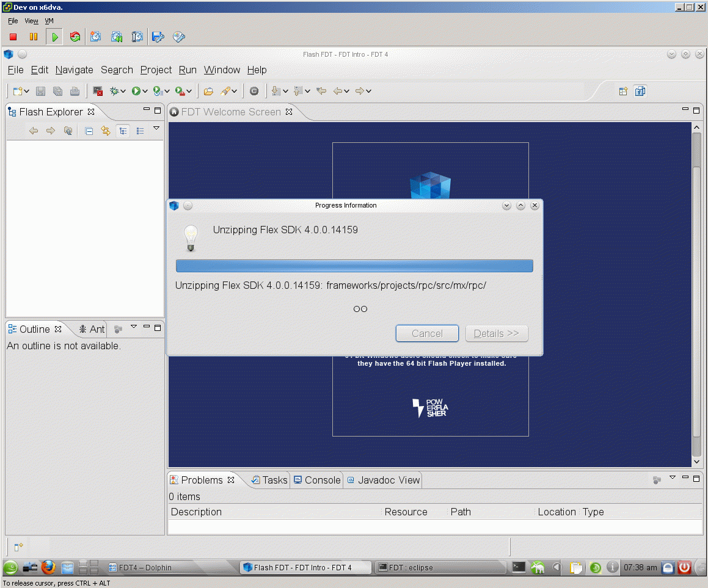The width and height of the screenshot is (708, 588).
Task: Open Forward history dropdown arrow
Action: coord(368,91)
